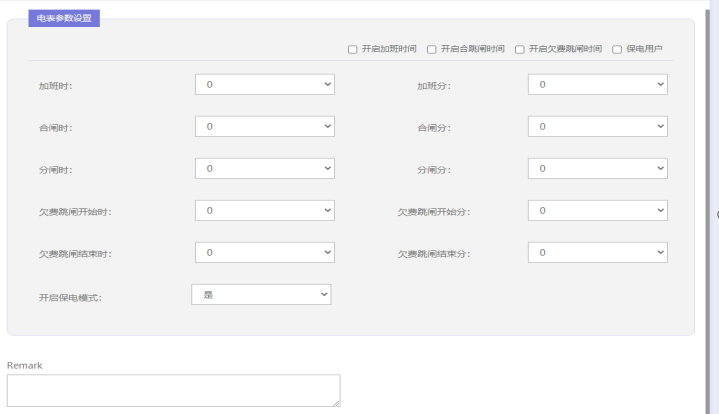This screenshot has width=719, height=414.
Task: Open the 欠费跳闸结束分 dropdown
Action: 597,253
